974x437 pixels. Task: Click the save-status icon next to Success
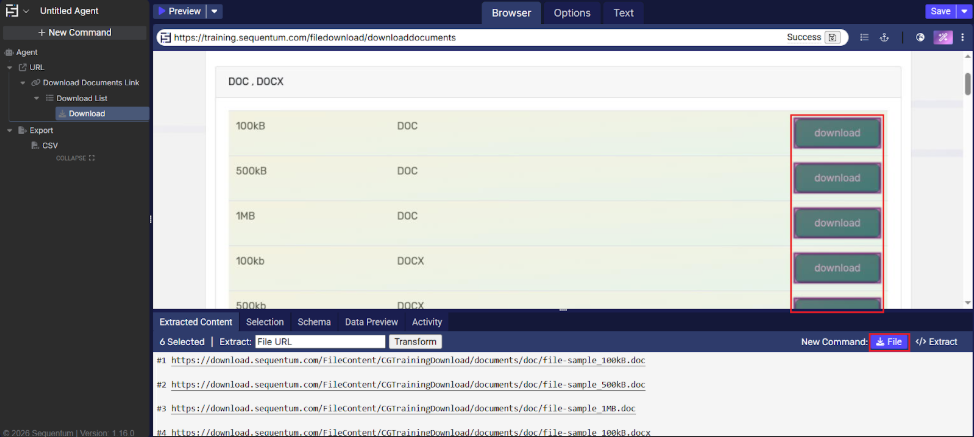click(832, 37)
